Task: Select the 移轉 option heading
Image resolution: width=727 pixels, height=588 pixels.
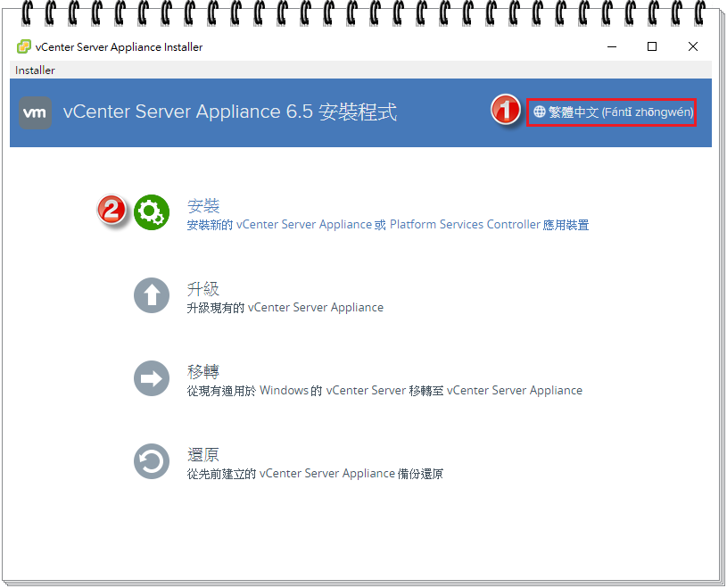Action: click(x=203, y=372)
